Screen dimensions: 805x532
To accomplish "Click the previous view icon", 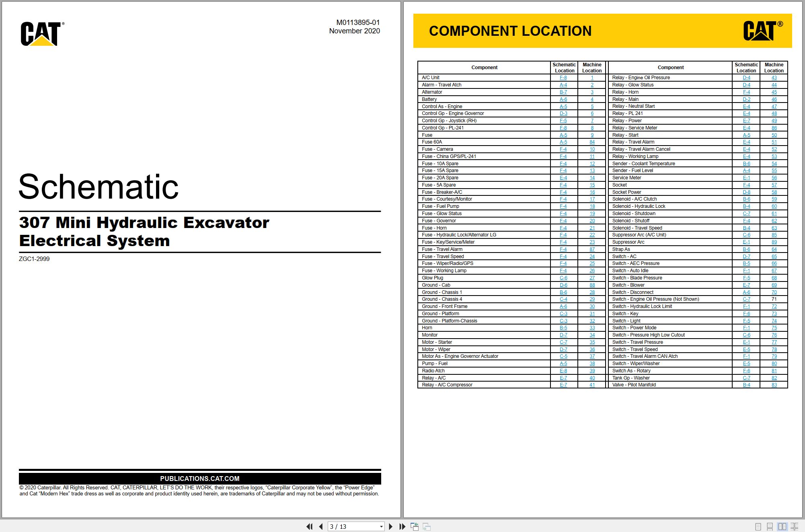I will (415, 526).
